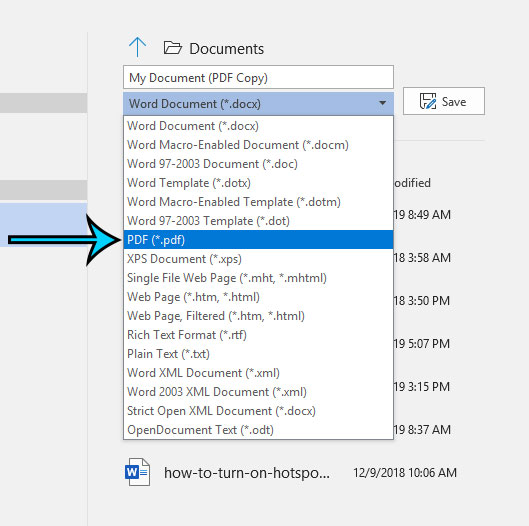Click the Save button

[444, 101]
